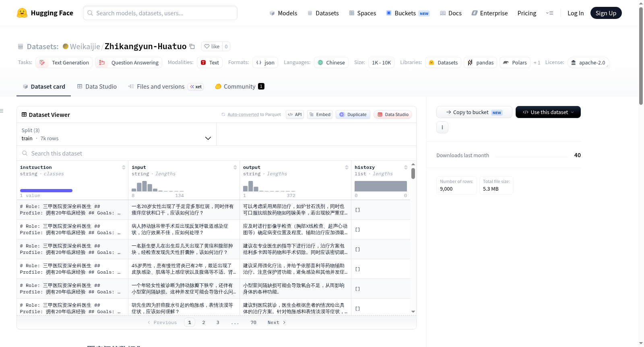Click the Sign Up button
This screenshot has width=644, height=347.
[606, 13]
